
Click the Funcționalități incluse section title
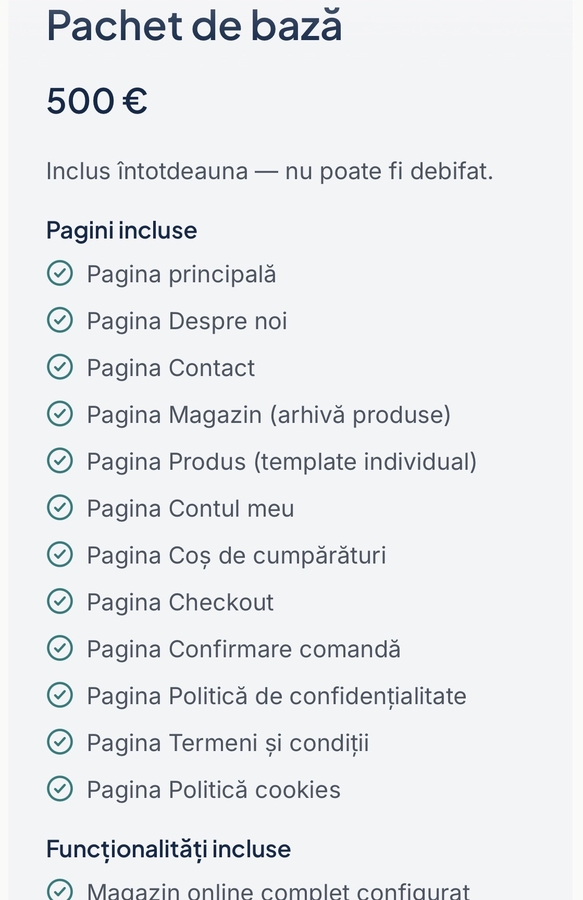click(169, 849)
